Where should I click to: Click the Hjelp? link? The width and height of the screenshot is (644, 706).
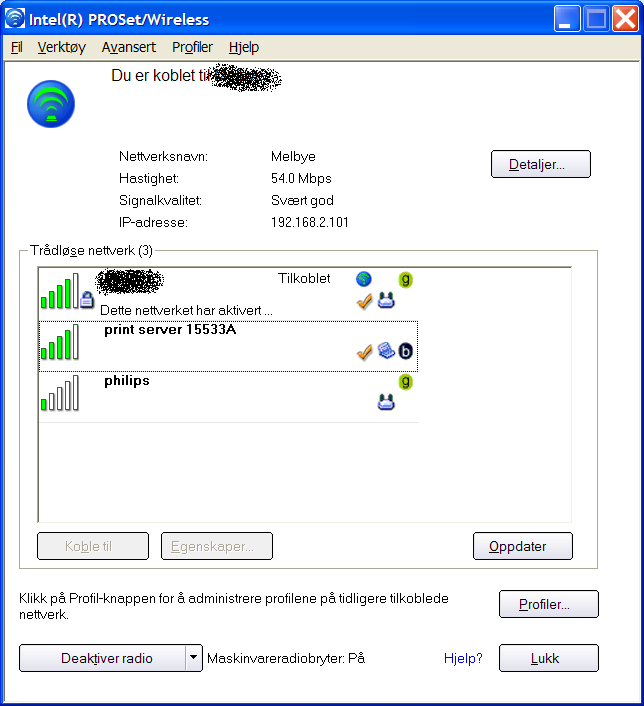[463, 658]
